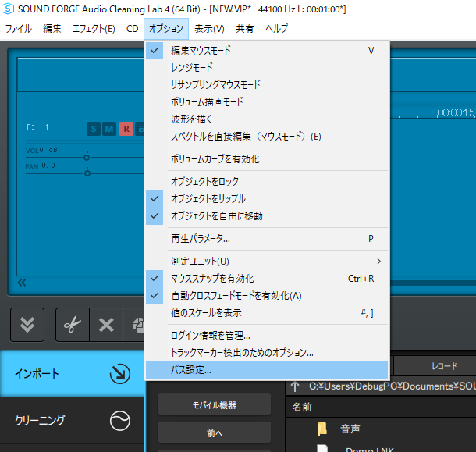Open the 表示(V) menu

point(209,29)
